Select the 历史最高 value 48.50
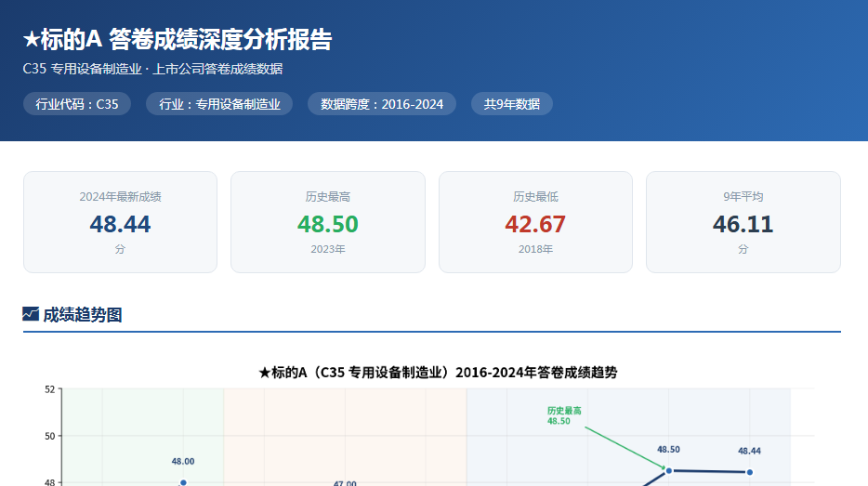 pos(328,224)
